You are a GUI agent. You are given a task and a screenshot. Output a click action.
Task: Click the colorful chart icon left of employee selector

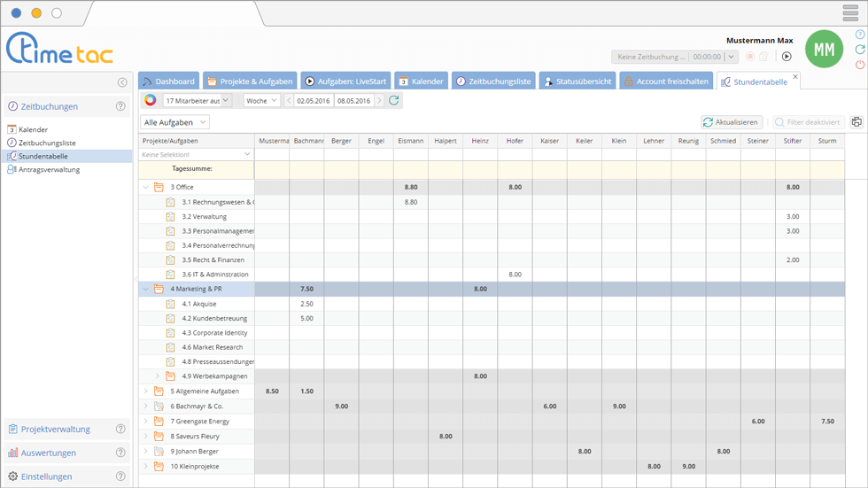click(x=150, y=101)
